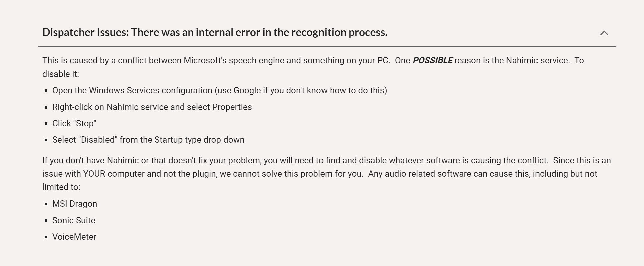Screen dimensions: 644x266
Task: Click the square bullet beside MSI Dragon
Action: (x=46, y=204)
